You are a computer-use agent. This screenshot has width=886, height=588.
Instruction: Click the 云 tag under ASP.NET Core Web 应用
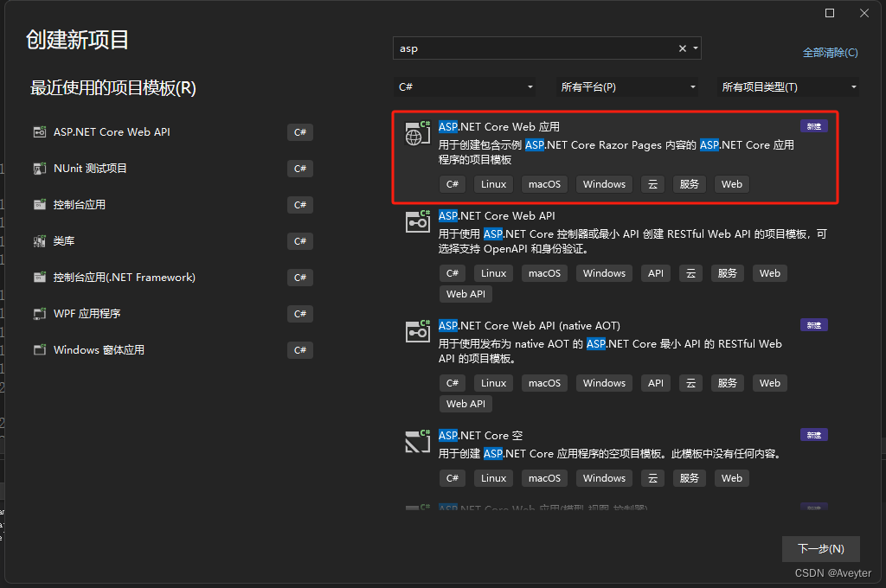coord(652,184)
